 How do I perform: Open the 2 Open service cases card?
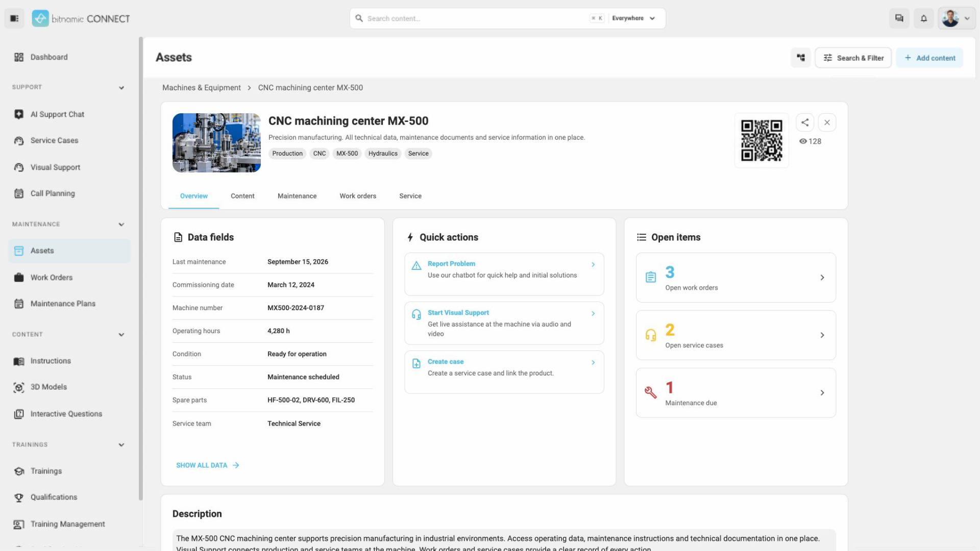point(736,335)
